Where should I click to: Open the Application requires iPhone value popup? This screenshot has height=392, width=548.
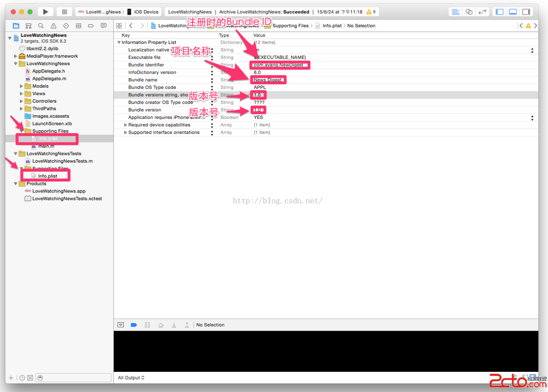[x=532, y=118]
